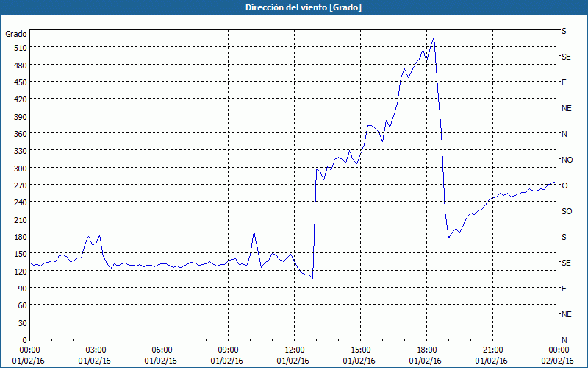Click the 02/02/16 date label
Screen dimensions: 588x368
[557, 361]
